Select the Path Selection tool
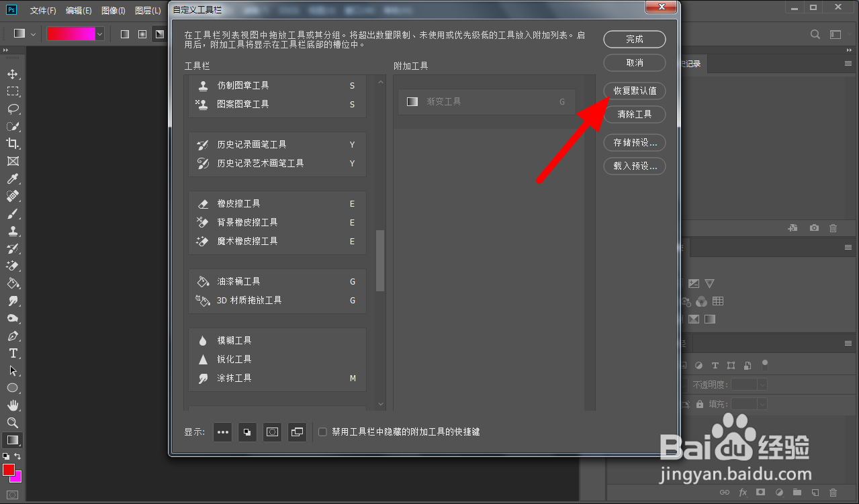 click(x=13, y=370)
